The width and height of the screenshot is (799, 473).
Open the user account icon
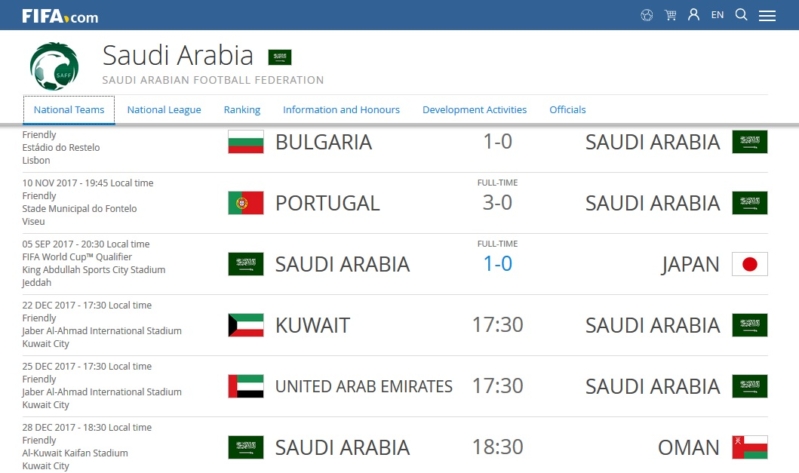pos(694,15)
